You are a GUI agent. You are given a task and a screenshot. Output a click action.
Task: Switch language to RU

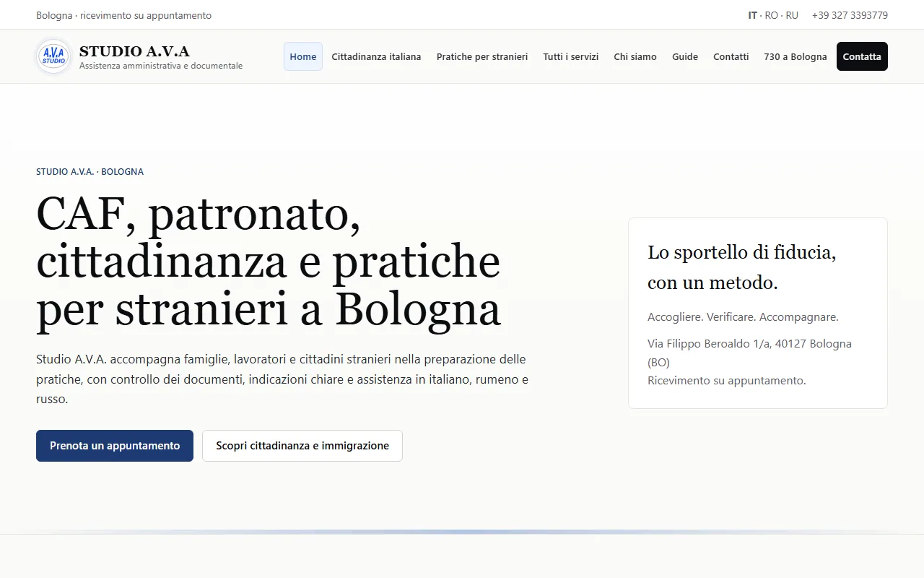(x=792, y=15)
